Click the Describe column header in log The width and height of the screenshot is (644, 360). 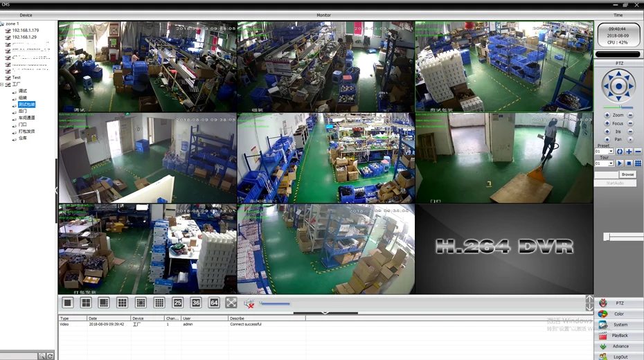tap(267, 318)
